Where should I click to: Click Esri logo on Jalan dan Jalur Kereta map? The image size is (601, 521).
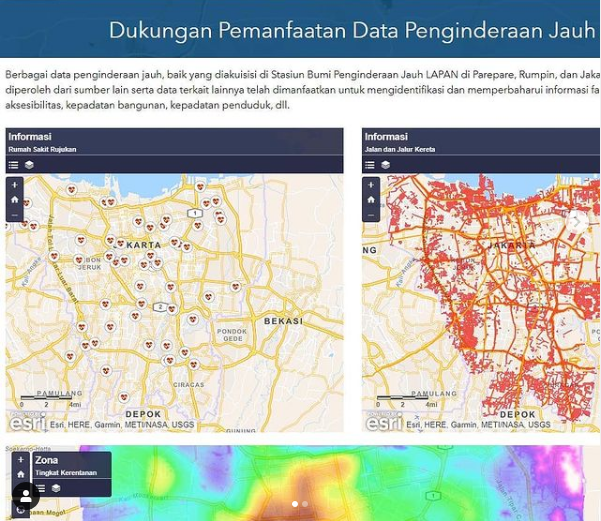click(384, 422)
